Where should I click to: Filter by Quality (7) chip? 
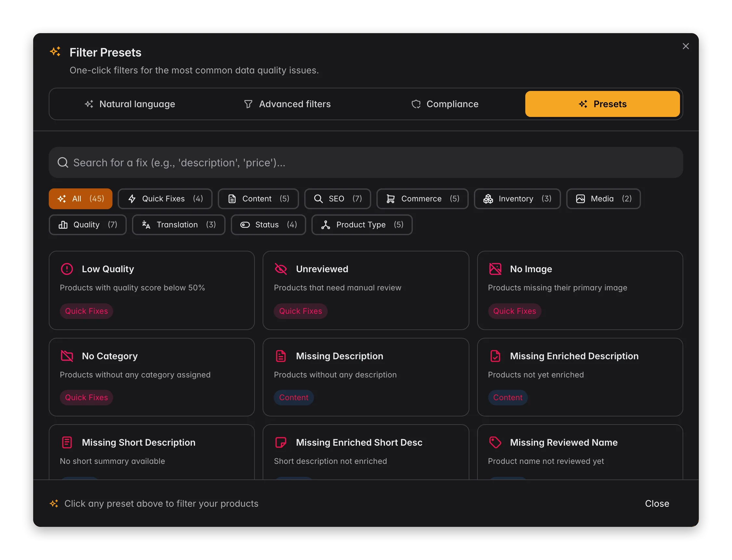coord(88,225)
